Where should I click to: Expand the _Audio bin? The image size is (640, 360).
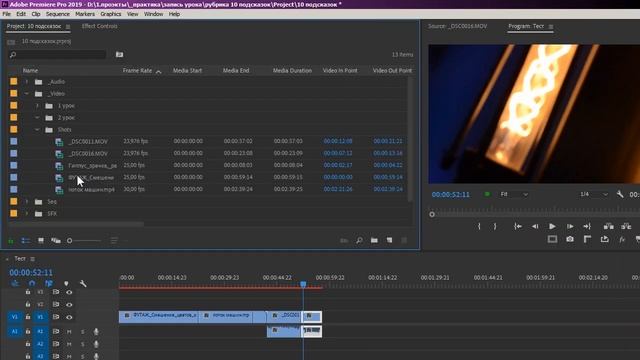(x=27, y=82)
